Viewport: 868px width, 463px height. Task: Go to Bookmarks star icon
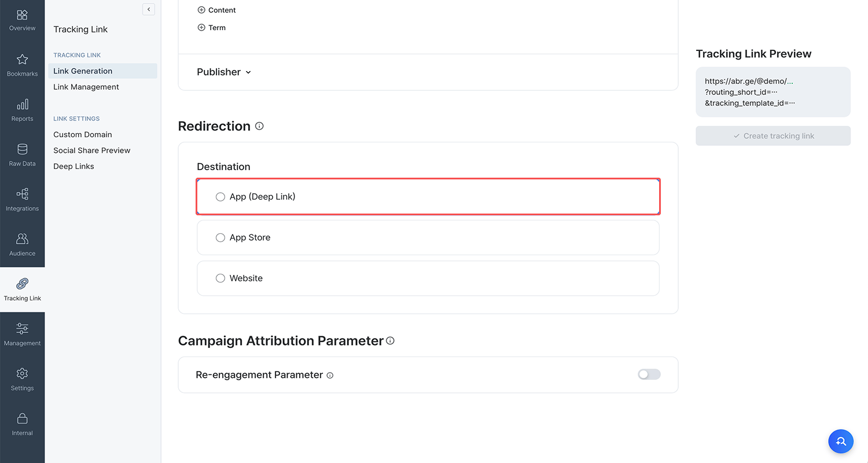point(22,59)
